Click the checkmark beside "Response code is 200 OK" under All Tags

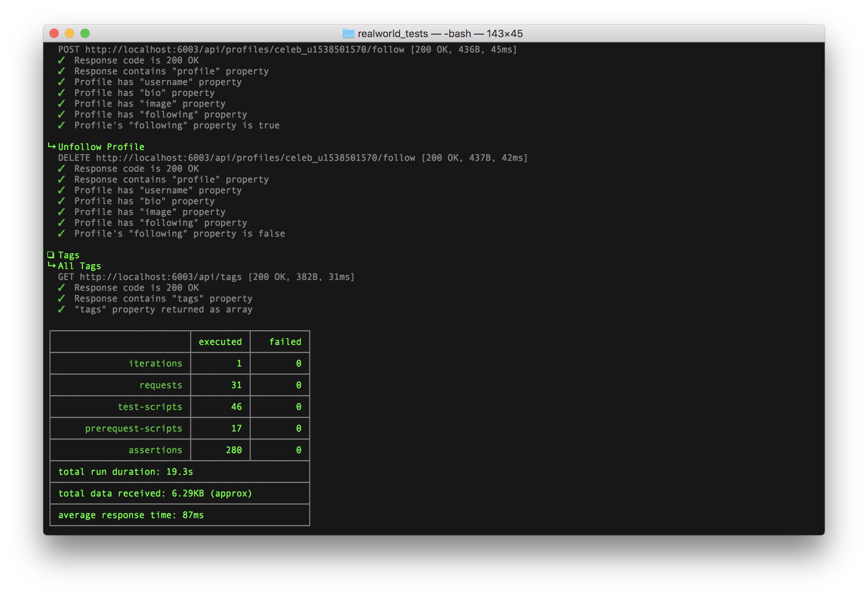point(62,288)
